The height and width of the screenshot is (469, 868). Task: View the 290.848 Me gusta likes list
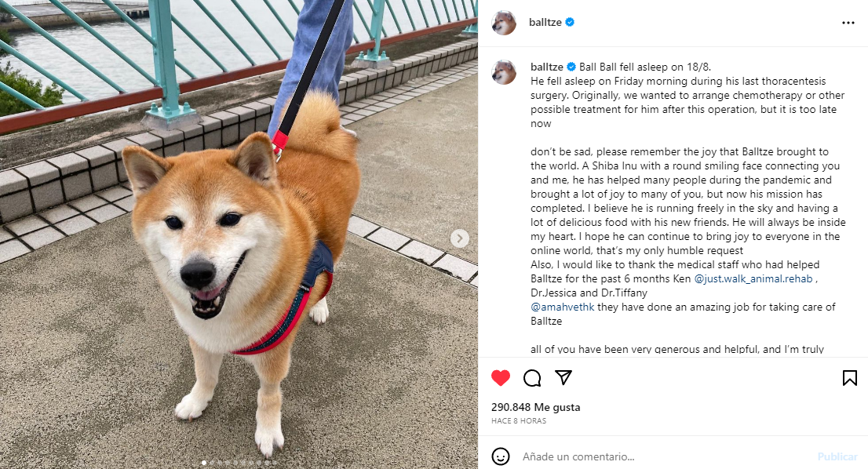536,407
